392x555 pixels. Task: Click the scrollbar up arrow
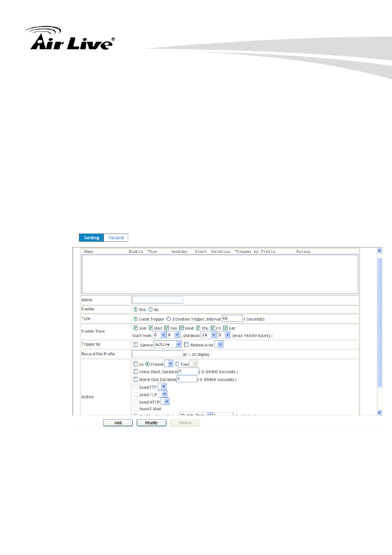pyautogui.click(x=380, y=250)
